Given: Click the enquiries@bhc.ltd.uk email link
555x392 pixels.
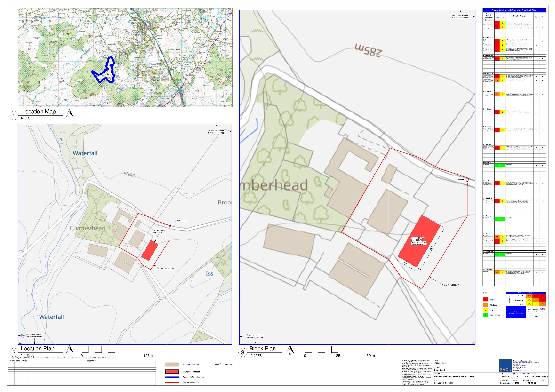Looking at the screenshot, I should point(520,370).
